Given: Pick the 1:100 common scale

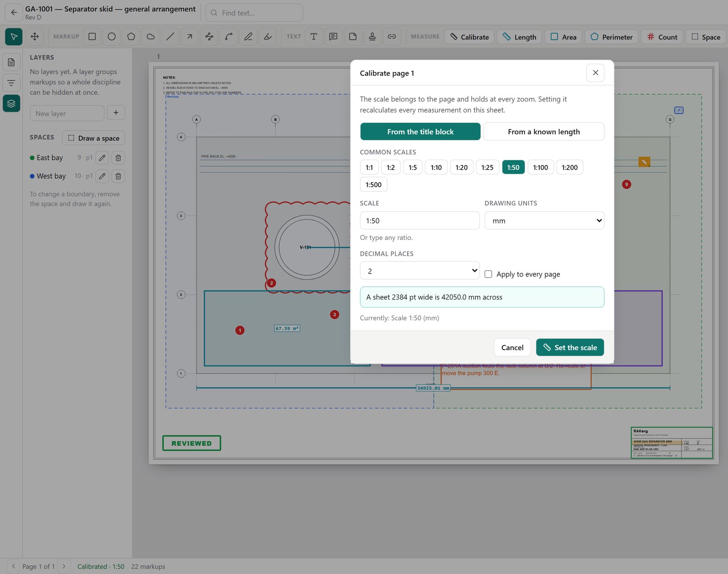Looking at the screenshot, I should click(541, 168).
